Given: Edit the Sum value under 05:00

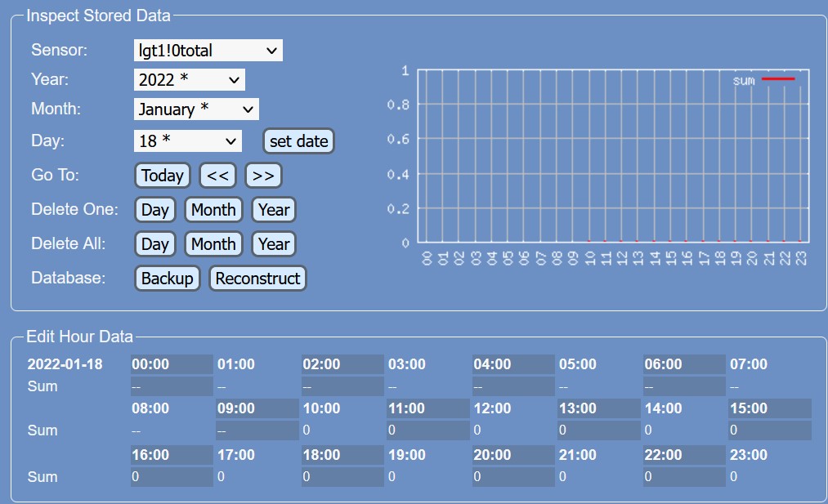Looking at the screenshot, I should click(599, 386).
